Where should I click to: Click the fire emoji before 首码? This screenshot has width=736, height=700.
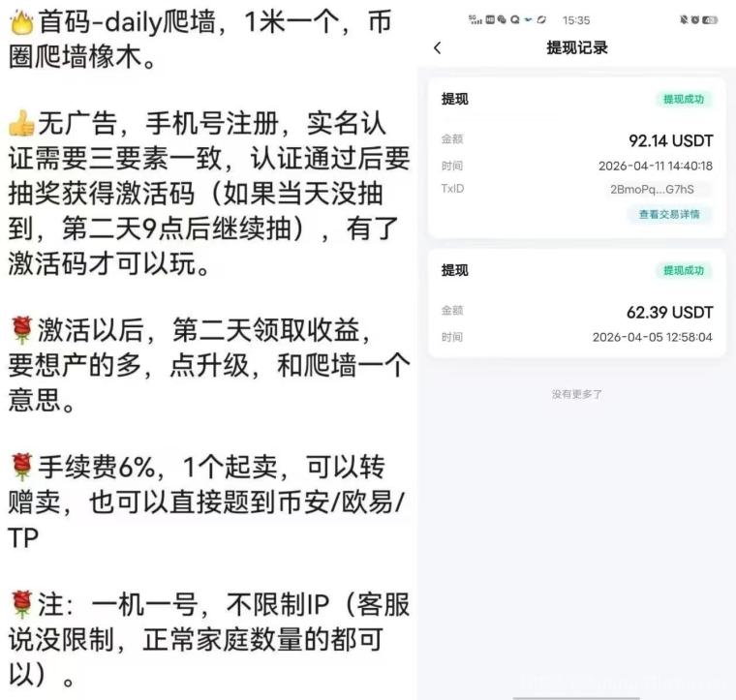[21, 22]
